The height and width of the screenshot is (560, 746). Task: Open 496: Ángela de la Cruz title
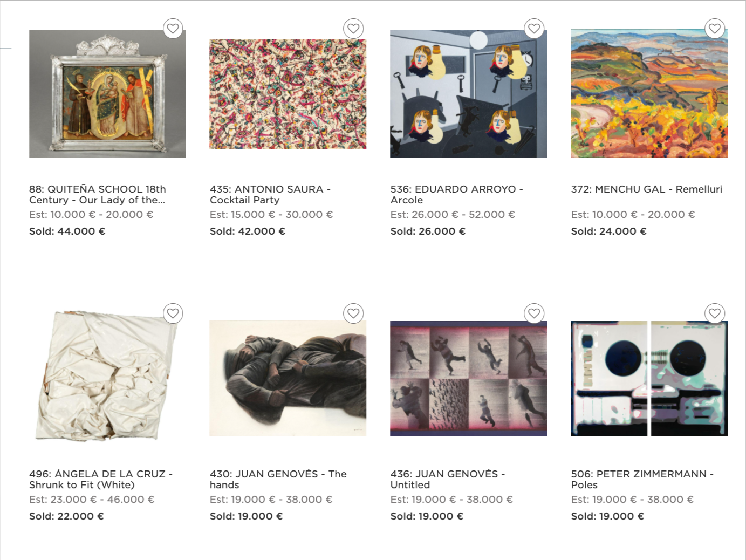pyautogui.click(x=101, y=480)
